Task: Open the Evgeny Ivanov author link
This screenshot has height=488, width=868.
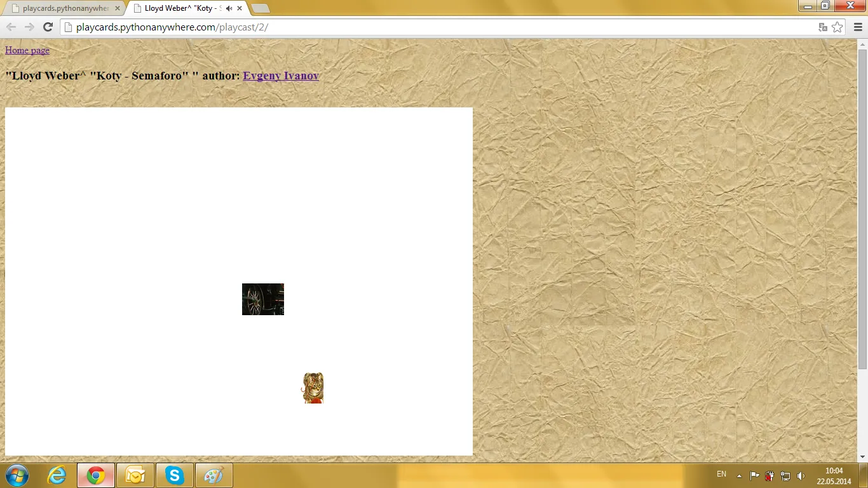Action: [281, 76]
